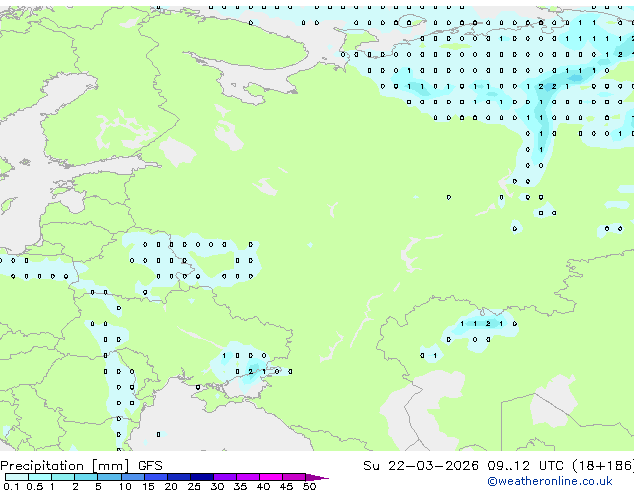Click the "Su 22-03-2026" date label
The height and width of the screenshot is (490, 634).
click(421, 466)
